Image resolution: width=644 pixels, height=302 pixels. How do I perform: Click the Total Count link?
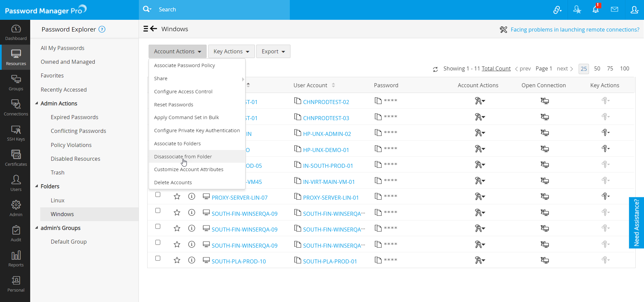496,68
